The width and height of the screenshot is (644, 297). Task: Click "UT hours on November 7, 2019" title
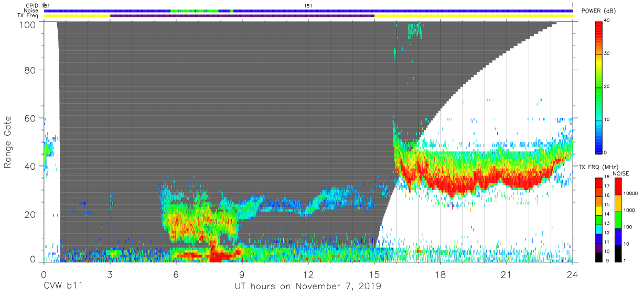click(x=308, y=286)
